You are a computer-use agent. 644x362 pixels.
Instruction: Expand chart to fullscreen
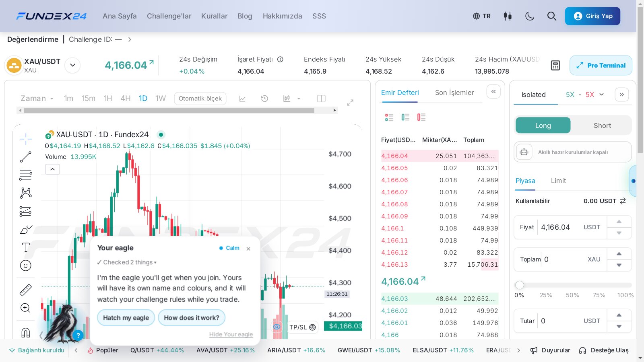(x=350, y=103)
